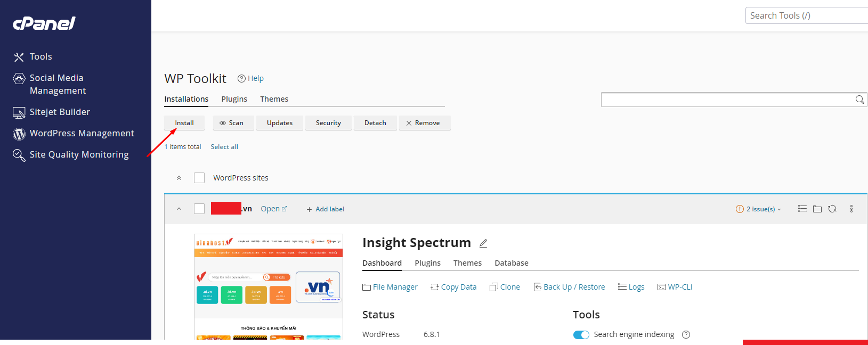Click the help icon next to Search engine indexing
Screen dimensions: 868x345
click(686, 334)
